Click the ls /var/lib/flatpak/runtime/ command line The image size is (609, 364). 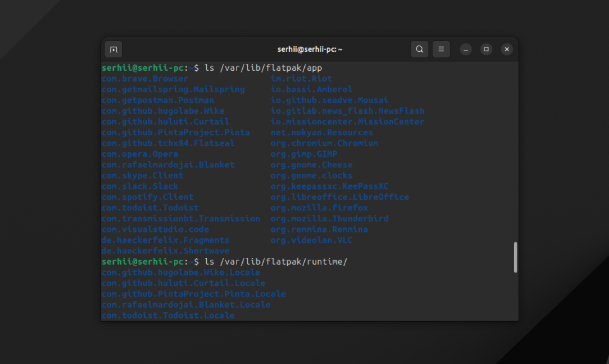pos(276,262)
